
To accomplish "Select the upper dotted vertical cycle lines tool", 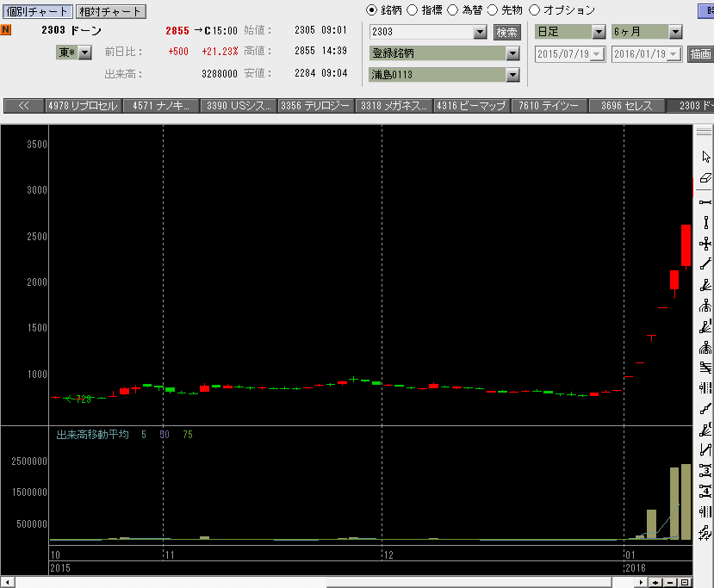I will click(x=705, y=387).
